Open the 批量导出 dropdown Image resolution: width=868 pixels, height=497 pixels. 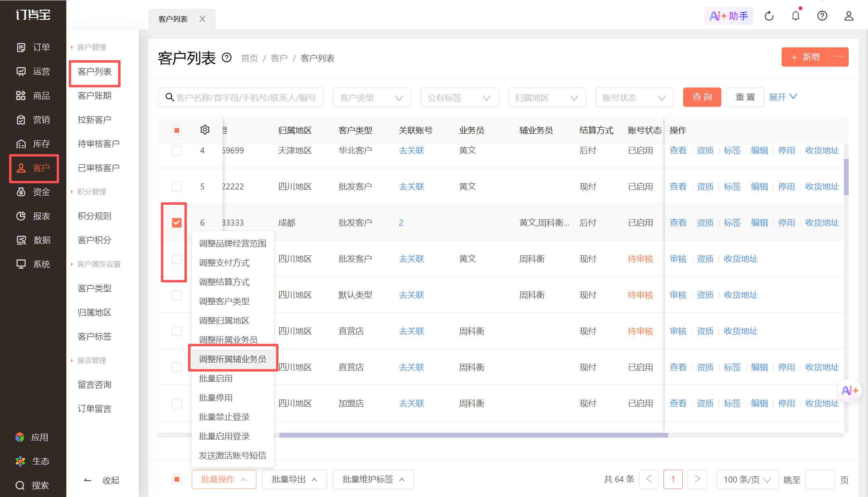point(294,479)
